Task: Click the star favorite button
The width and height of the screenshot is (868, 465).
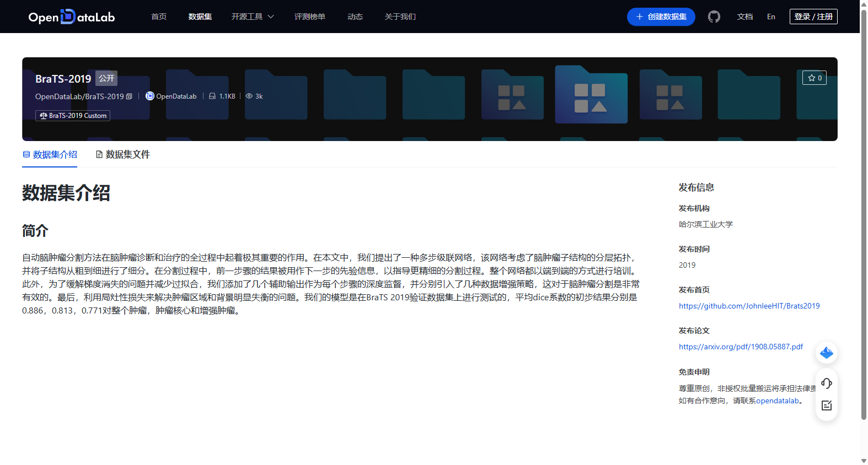Action: point(815,78)
